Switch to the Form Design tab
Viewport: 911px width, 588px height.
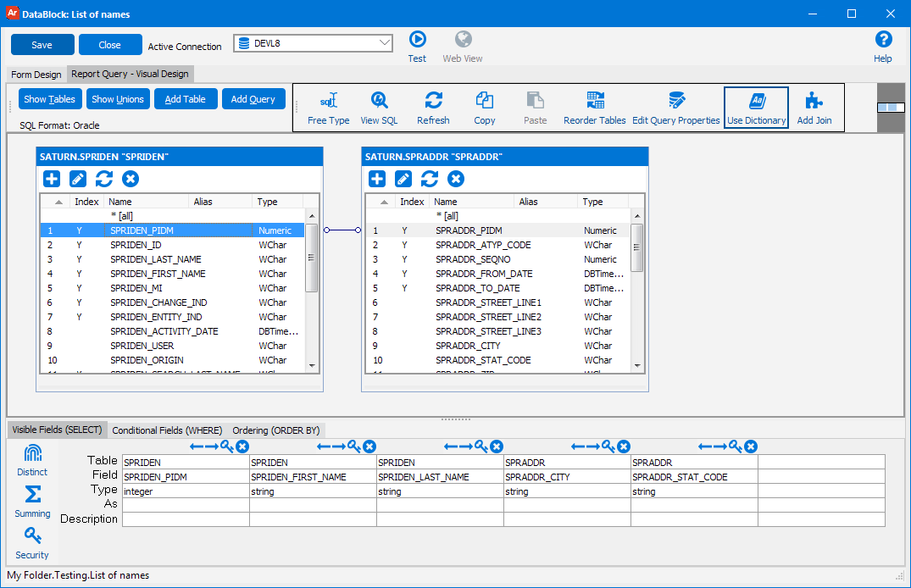[36, 75]
